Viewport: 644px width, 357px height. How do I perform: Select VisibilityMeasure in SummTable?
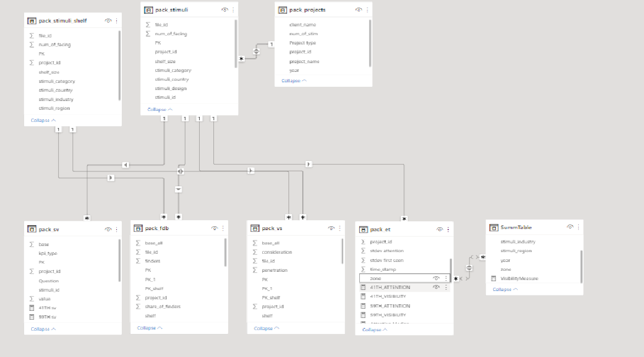click(x=519, y=279)
